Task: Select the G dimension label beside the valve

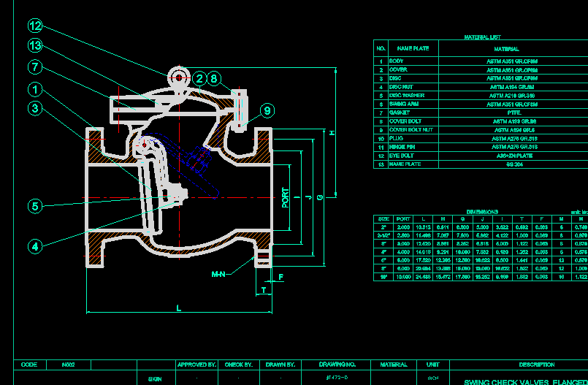Action: click(x=320, y=197)
